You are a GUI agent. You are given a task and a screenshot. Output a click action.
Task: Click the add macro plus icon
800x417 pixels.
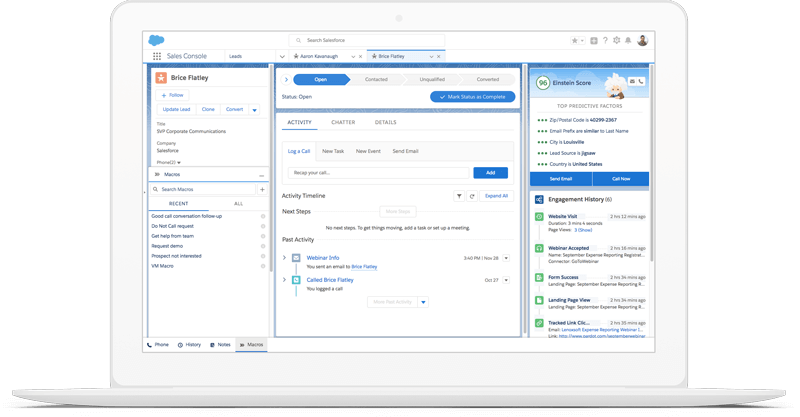pyautogui.click(x=263, y=189)
